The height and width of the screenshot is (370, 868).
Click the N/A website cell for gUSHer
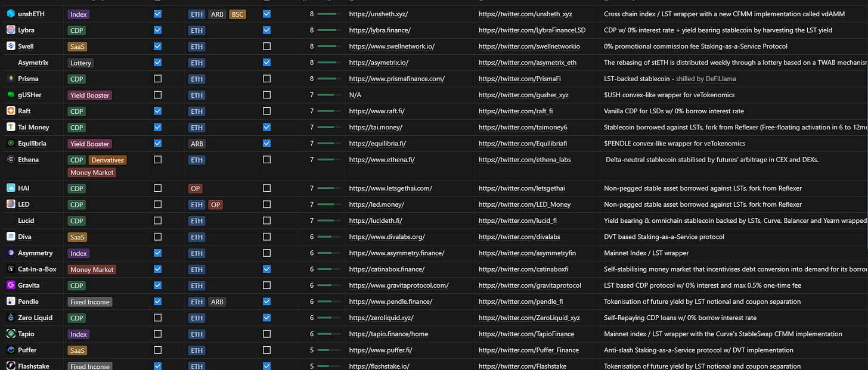355,95
